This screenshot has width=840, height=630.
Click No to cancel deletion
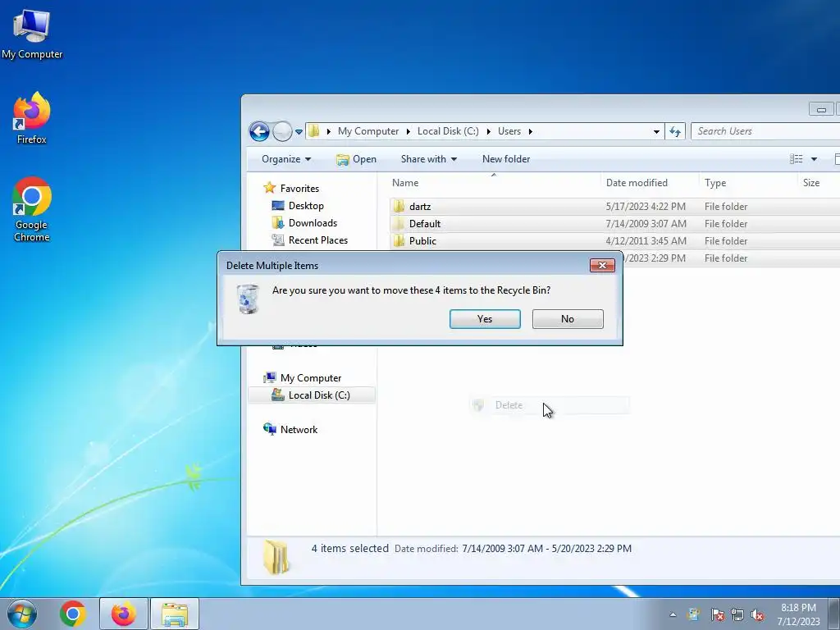(x=568, y=319)
